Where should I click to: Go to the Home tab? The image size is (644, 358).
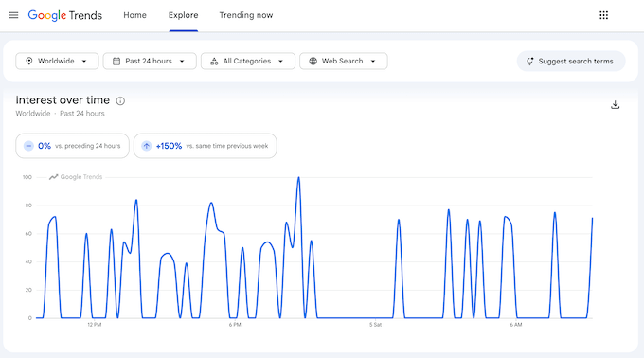pyautogui.click(x=134, y=15)
